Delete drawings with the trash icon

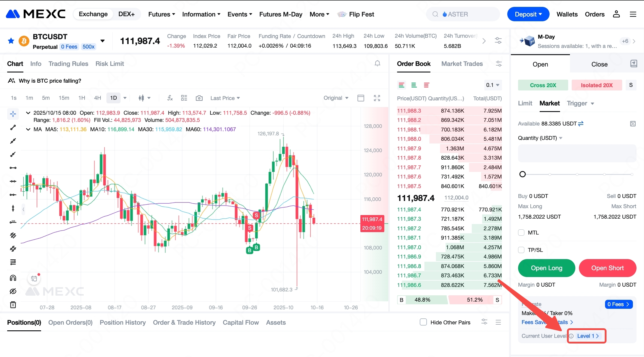13,305
